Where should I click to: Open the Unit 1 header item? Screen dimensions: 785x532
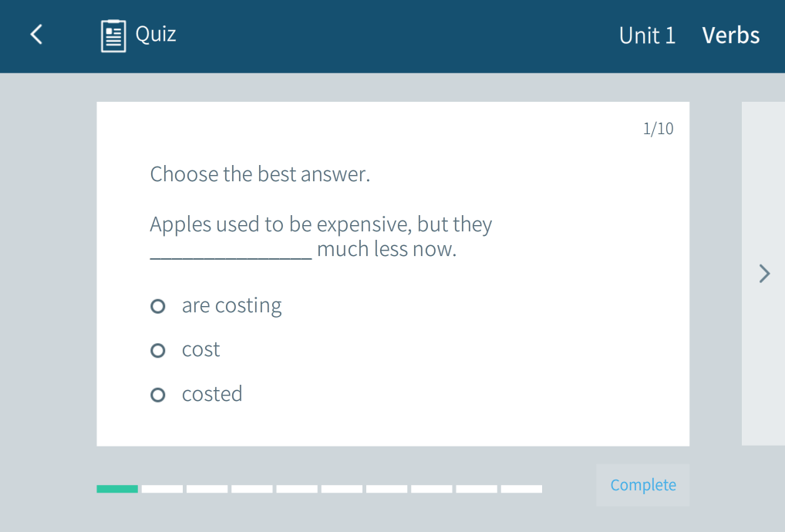click(x=647, y=35)
